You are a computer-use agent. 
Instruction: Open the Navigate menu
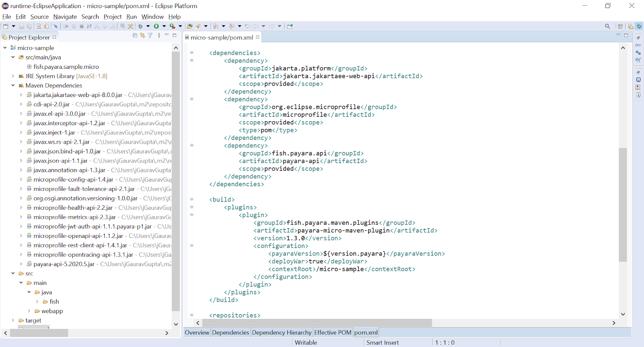pos(65,17)
